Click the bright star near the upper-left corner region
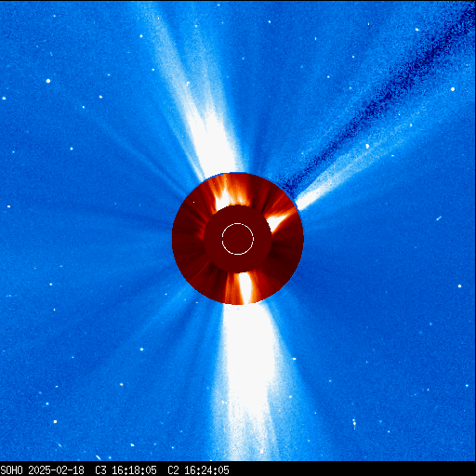 (x=48, y=81)
